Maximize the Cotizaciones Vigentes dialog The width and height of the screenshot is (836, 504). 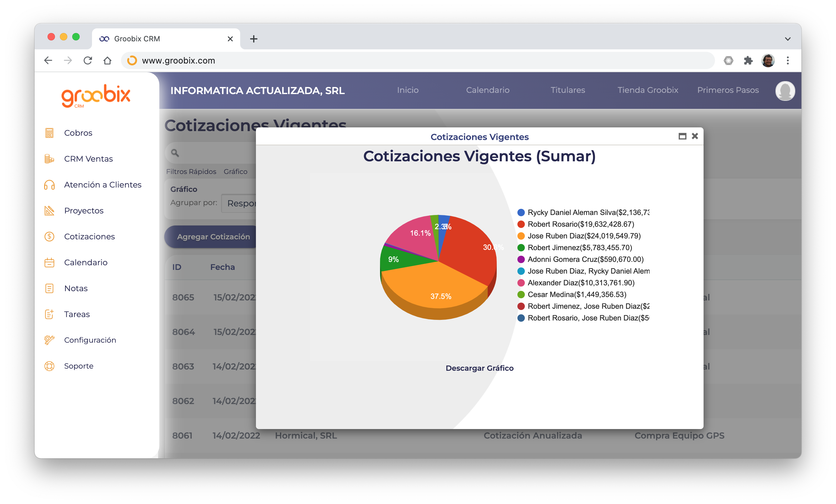(682, 136)
